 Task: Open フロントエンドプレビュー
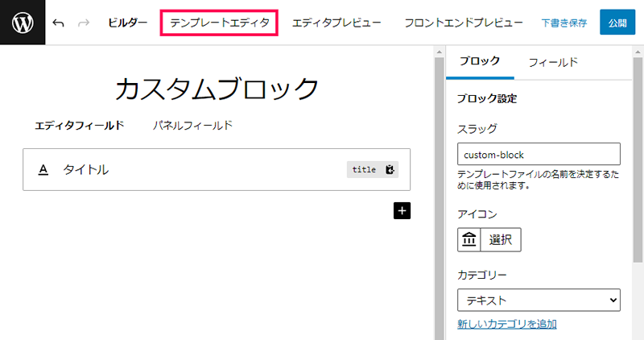[x=464, y=23]
